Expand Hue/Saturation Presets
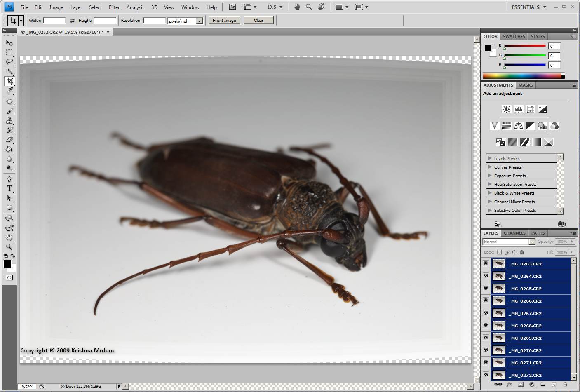Viewport: 580px width, 392px height. coord(490,184)
